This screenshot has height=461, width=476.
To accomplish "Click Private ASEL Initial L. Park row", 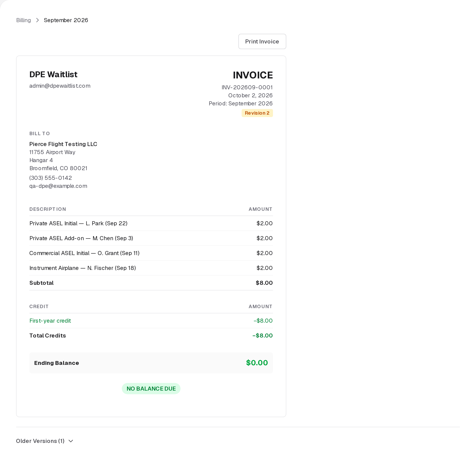I will coord(151,223).
